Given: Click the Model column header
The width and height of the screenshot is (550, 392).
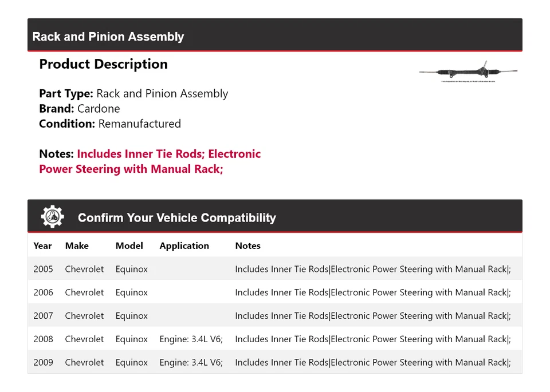Looking at the screenshot, I should tap(129, 246).
